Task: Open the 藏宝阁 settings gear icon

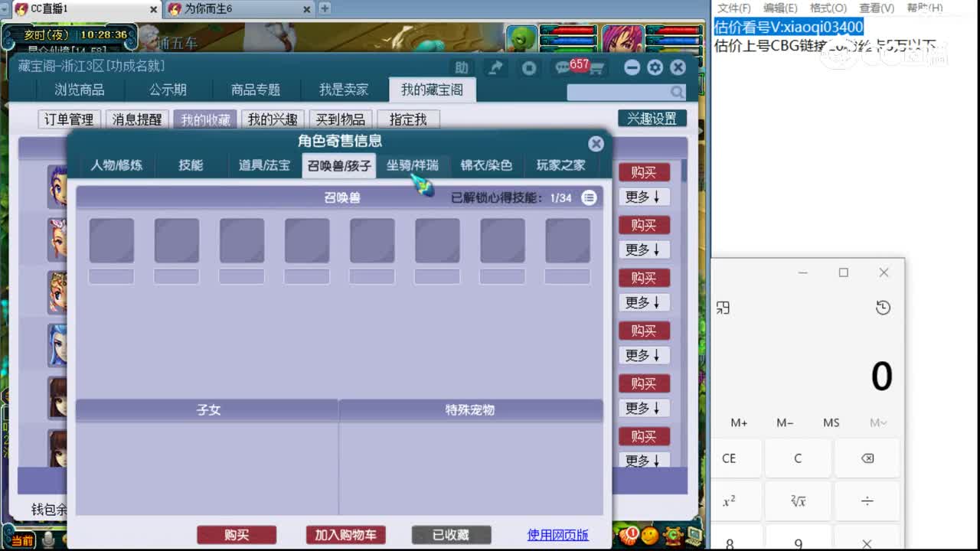Action: [x=655, y=67]
